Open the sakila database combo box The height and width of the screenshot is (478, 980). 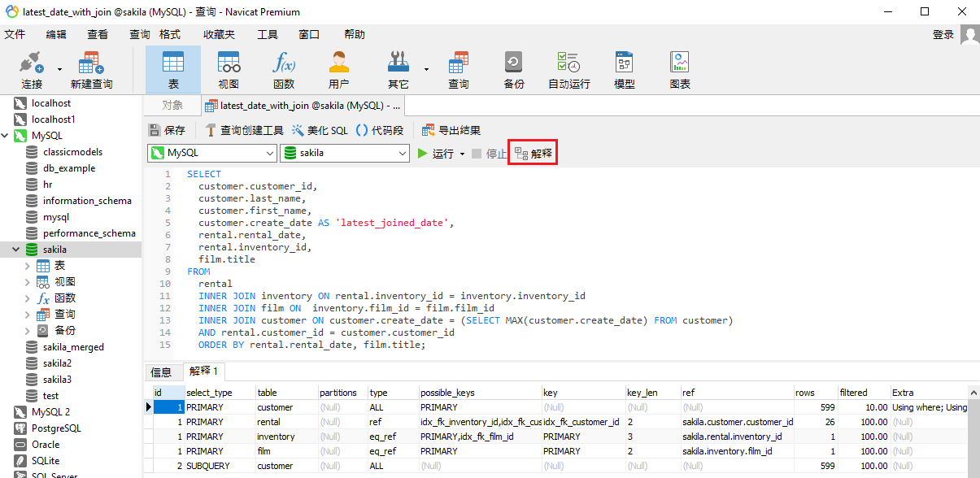point(345,153)
